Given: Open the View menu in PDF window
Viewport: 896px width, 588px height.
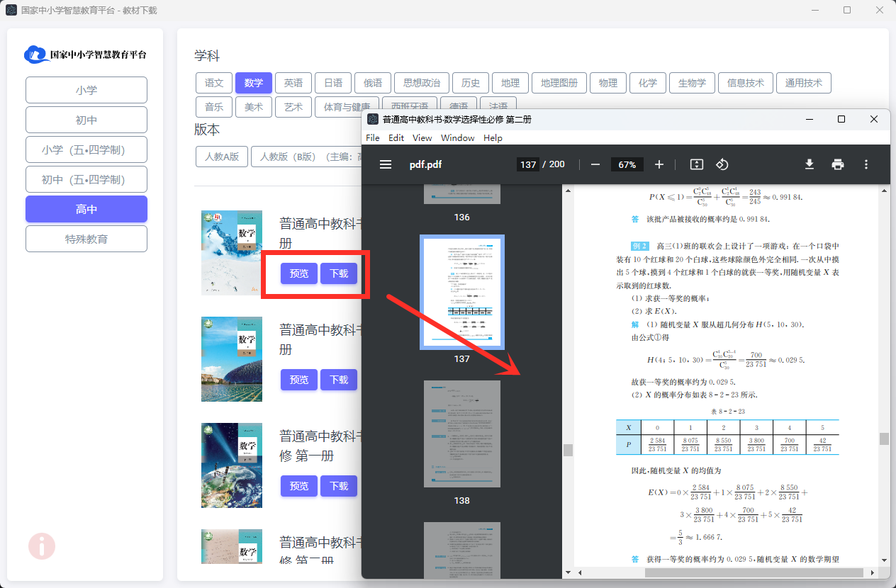Looking at the screenshot, I should 422,137.
